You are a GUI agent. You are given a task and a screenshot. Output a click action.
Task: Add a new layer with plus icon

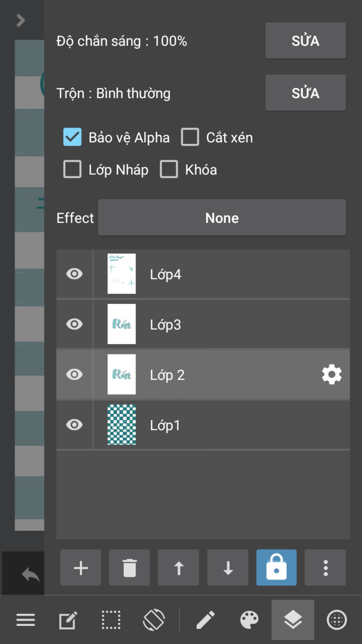click(x=81, y=568)
